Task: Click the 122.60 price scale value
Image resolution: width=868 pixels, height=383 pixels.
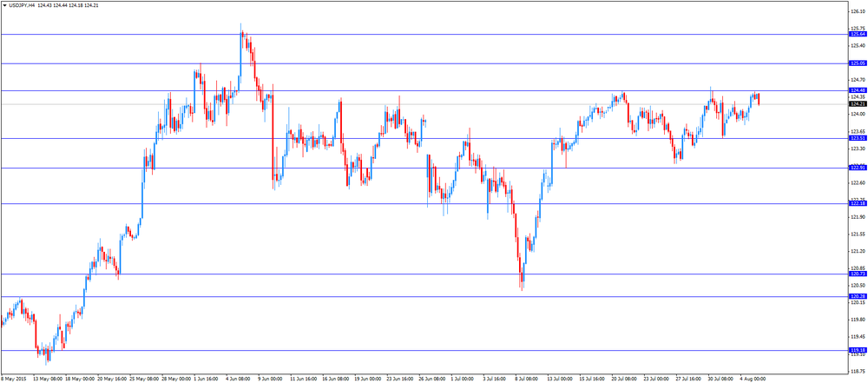Action: tap(858, 183)
